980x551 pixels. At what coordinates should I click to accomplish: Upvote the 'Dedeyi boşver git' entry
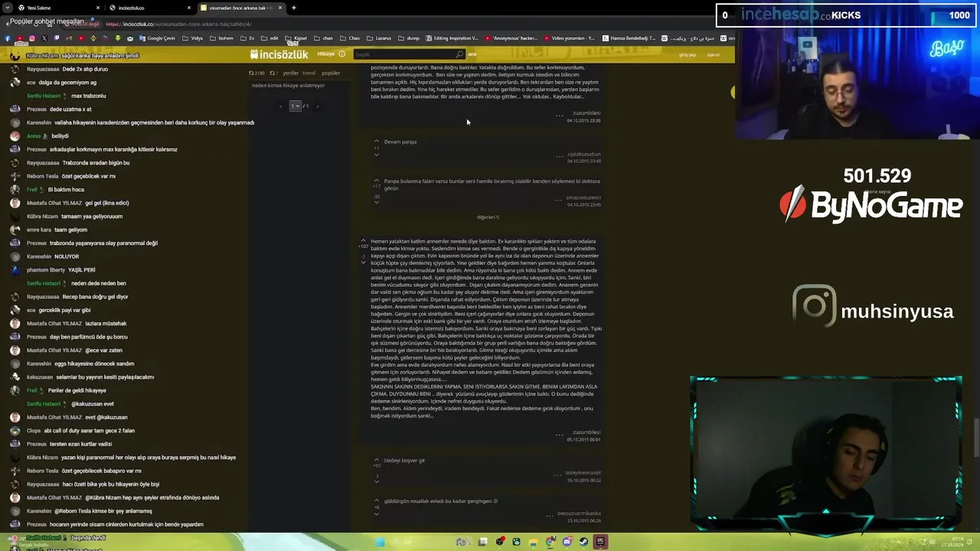coord(376,459)
